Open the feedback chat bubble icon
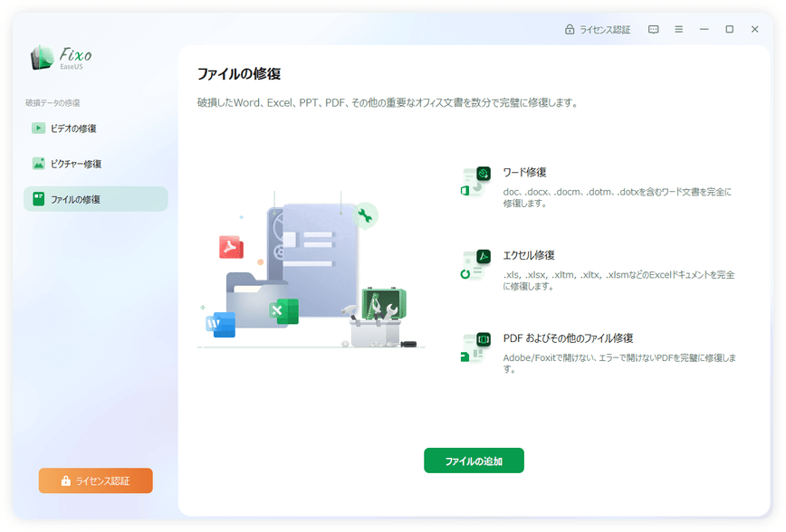Image resolution: width=786 pixels, height=532 pixels. tap(654, 29)
